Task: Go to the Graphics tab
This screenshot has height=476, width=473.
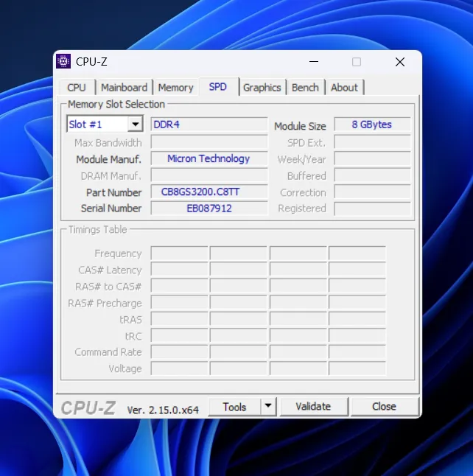Action: point(262,87)
